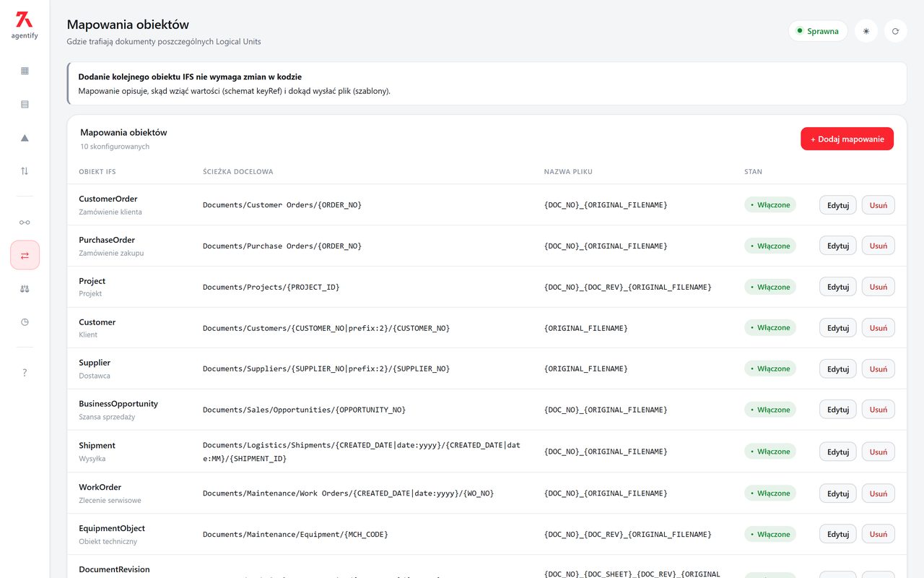The width and height of the screenshot is (924, 578).
Task: Edit the WorkOrder mapping
Action: point(837,493)
